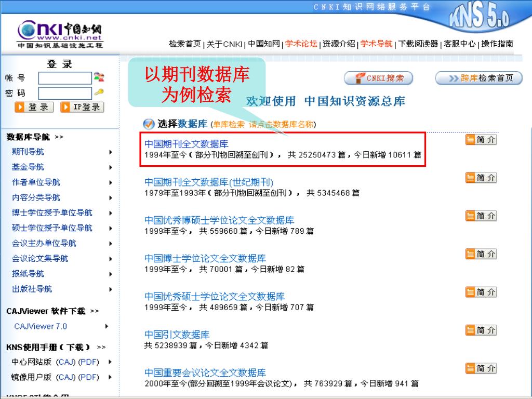Click the KNS使用手册（下载） heading
Screen dimensions: 532x399
[48, 347]
